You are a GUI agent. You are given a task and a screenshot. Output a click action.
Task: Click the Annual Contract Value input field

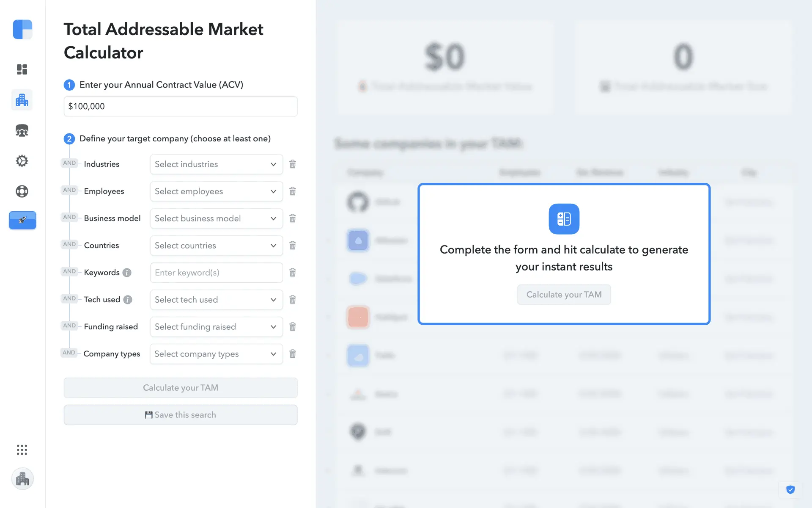click(x=181, y=106)
